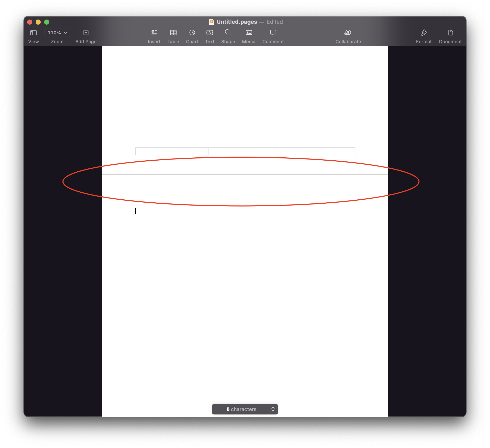Viewport: 490px width, 448px height.
Task: Add a Comment to document
Action: coord(273,33)
